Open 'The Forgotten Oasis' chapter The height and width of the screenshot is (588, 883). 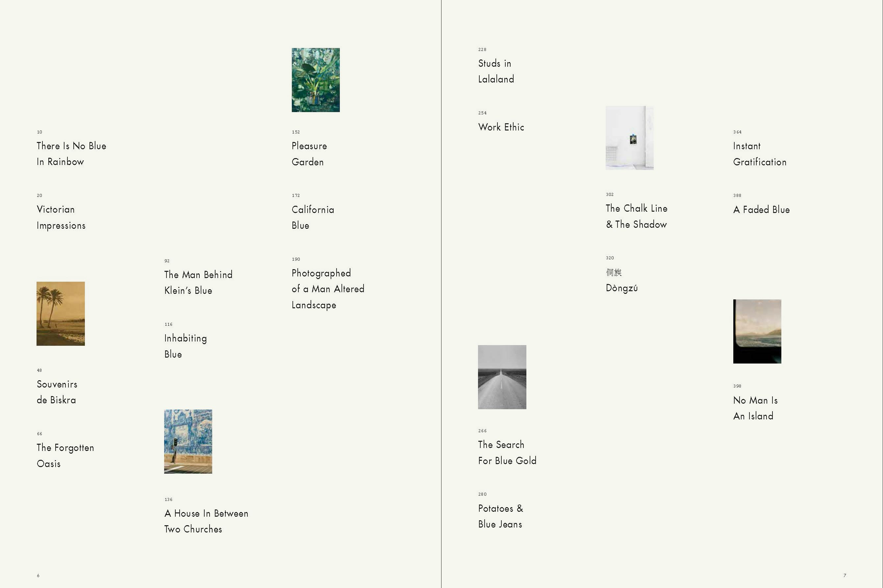coord(65,455)
